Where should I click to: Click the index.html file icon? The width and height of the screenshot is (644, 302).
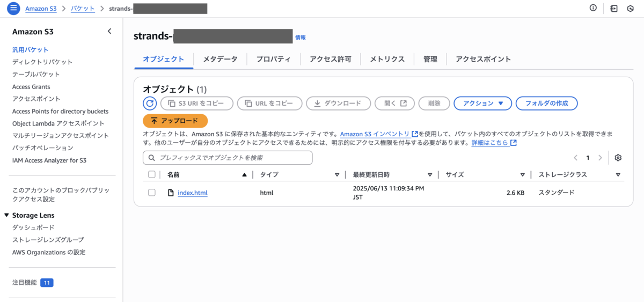click(171, 193)
